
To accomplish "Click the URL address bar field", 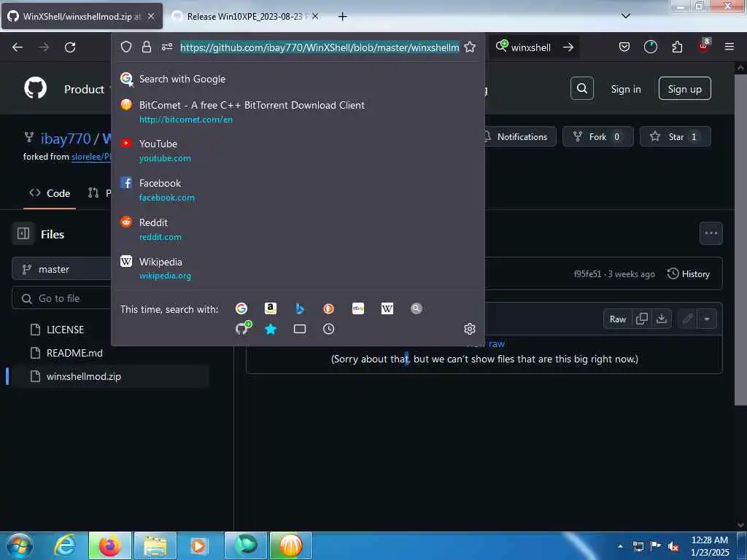I will pos(320,47).
